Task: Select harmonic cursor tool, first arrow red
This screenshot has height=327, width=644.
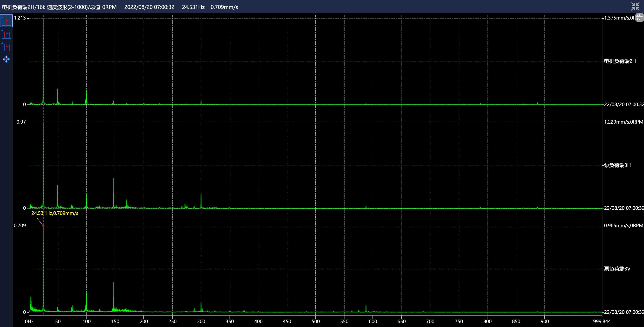Action: pyautogui.click(x=6, y=34)
